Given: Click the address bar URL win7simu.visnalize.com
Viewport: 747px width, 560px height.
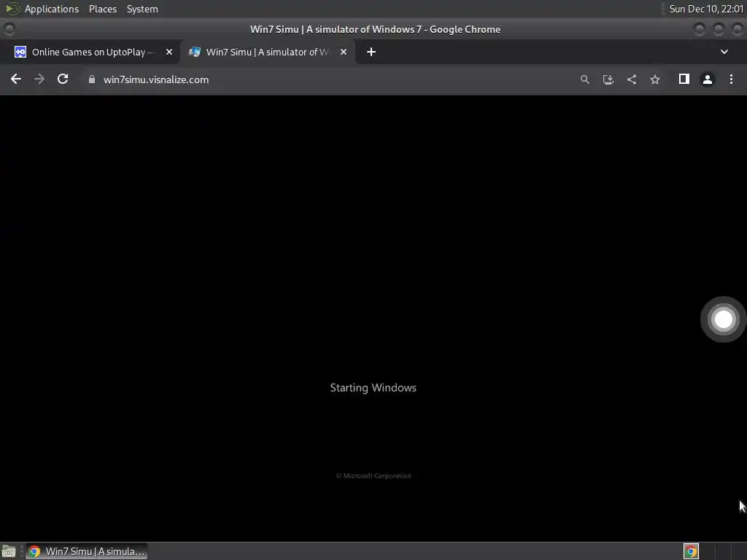Looking at the screenshot, I should point(156,79).
